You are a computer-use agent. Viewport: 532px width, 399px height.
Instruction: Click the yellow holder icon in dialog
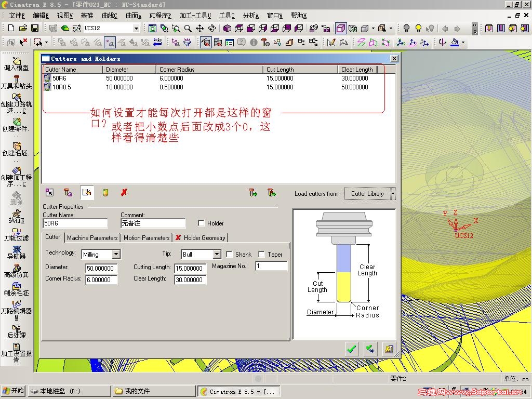pos(105,193)
